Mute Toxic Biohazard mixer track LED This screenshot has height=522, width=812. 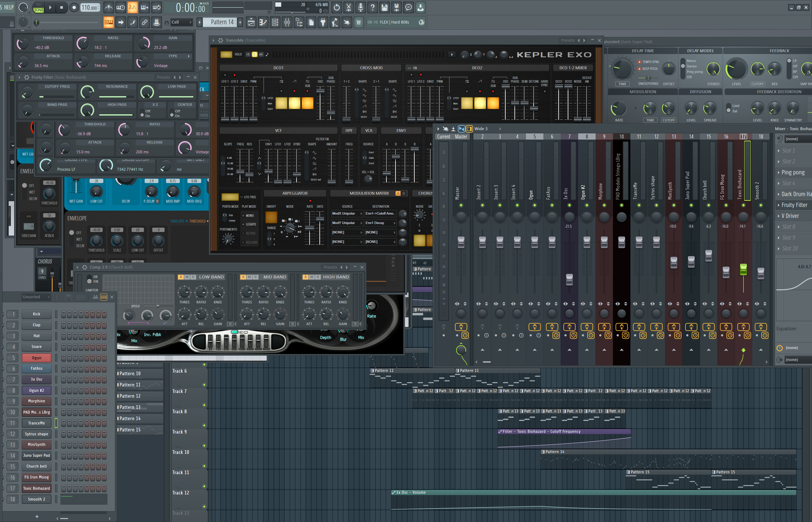coord(743,205)
